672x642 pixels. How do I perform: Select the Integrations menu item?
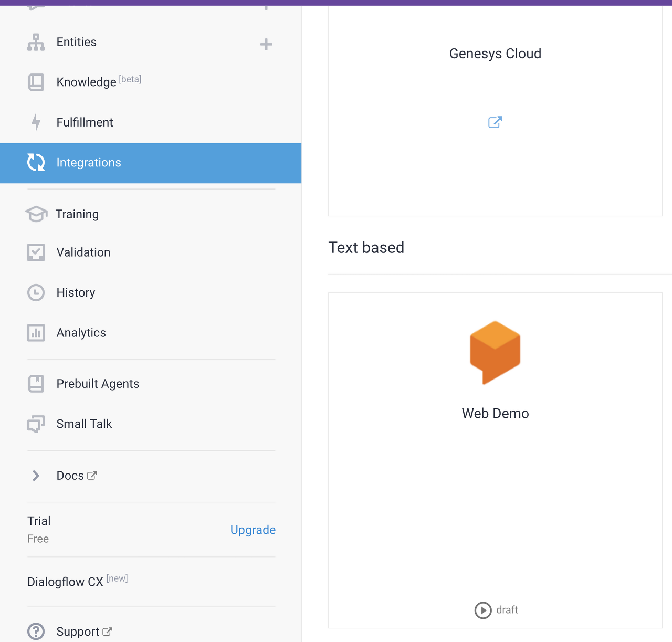pyautogui.click(x=151, y=163)
